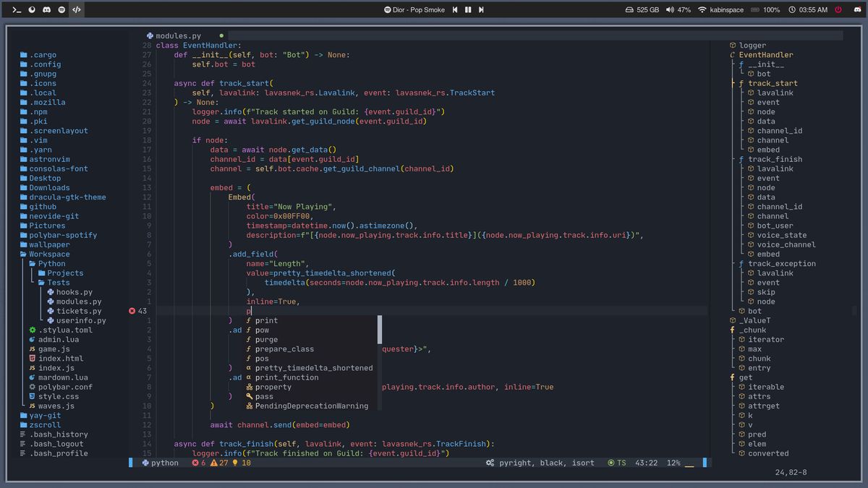Select the modules.py buffer tab
The image size is (868, 488).
tap(178, 35)
